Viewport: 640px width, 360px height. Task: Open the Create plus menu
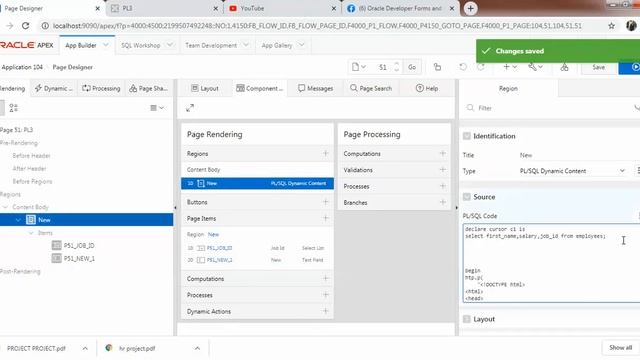click(x=509, y=67)
